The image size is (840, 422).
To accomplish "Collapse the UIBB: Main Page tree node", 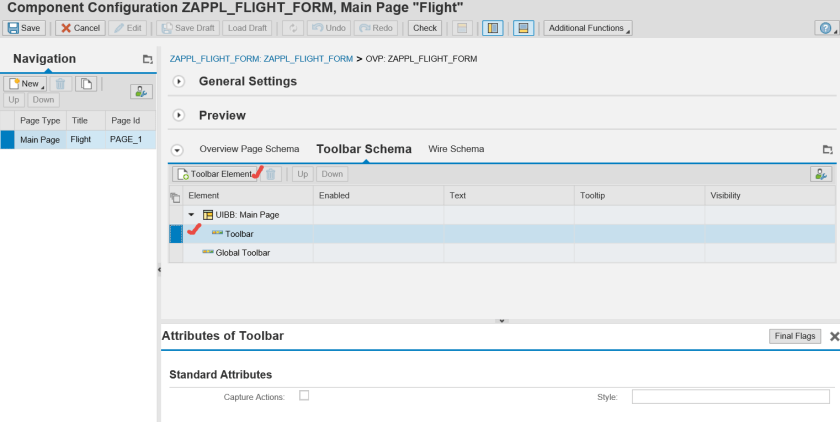I will [x=192, y=215].
